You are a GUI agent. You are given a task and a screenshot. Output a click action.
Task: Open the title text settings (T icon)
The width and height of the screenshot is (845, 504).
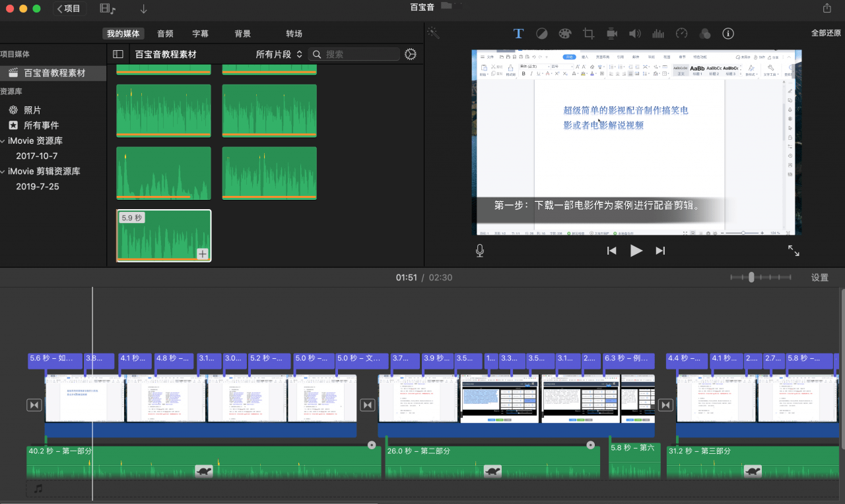(518, 34)
